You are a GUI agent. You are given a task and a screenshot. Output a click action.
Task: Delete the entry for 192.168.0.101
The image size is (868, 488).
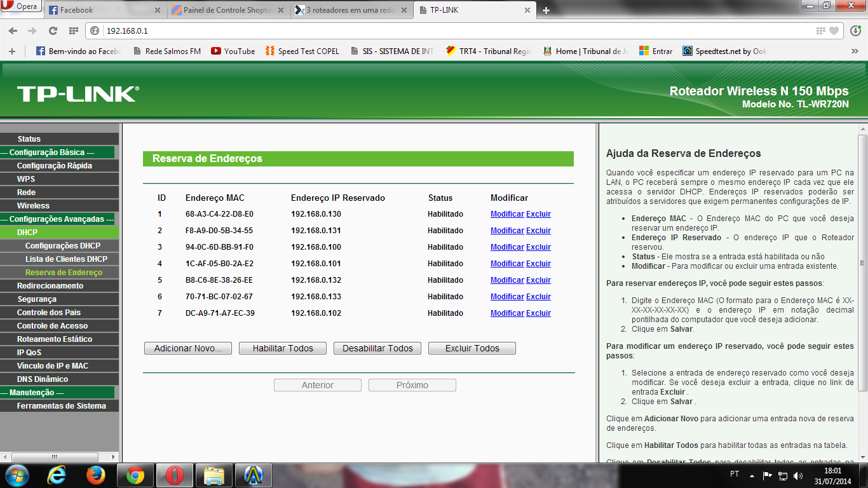tap(538, 264)
